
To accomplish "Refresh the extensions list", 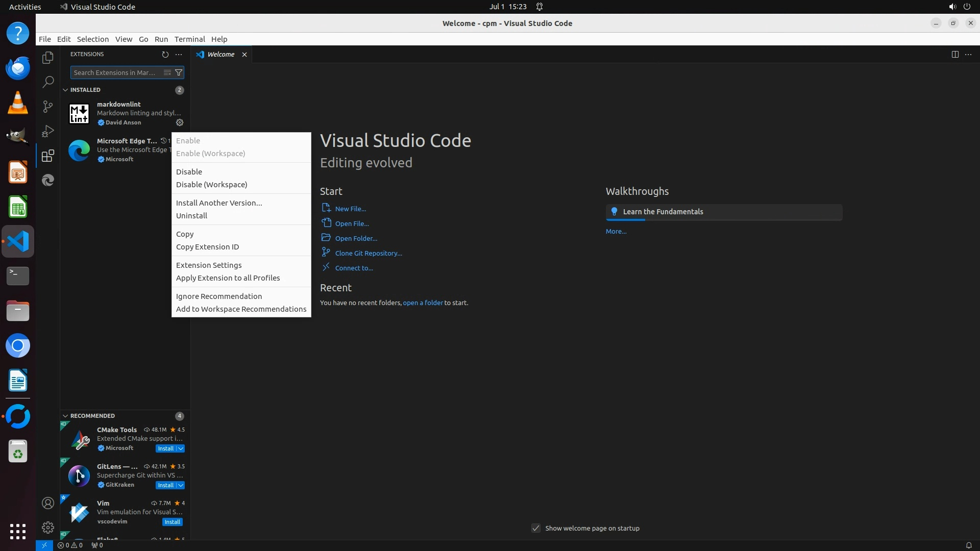I will (x=165, y=54).
